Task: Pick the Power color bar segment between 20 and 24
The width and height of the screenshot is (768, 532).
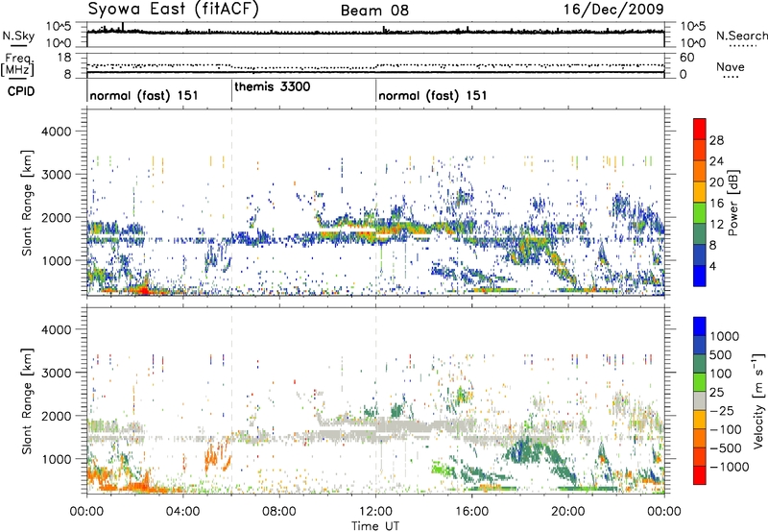Action: pyautogui.click(x=700, y=172)
